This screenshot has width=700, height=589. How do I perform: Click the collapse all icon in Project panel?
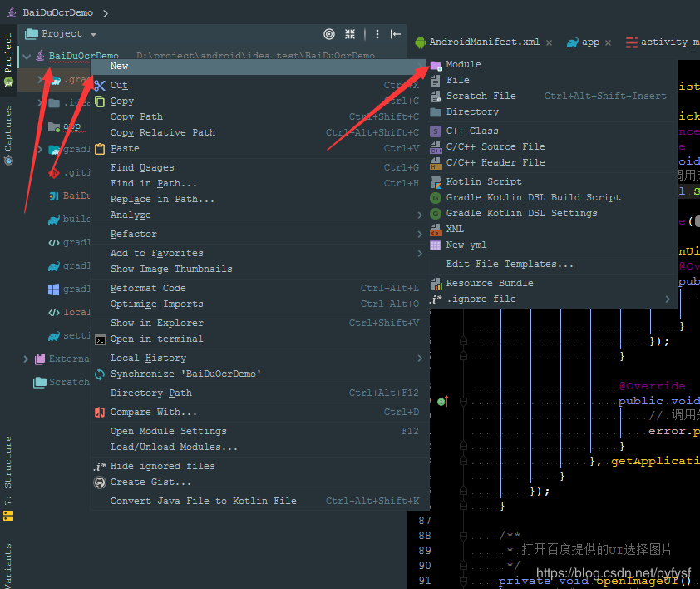click(350, 34)
